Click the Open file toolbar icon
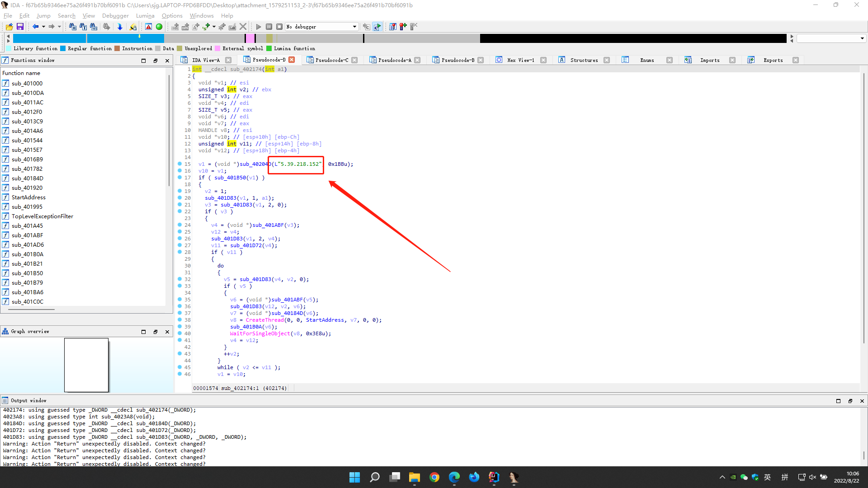Viewport: 868px width, 488px height. pyautogui.click(x=9, y=27)
